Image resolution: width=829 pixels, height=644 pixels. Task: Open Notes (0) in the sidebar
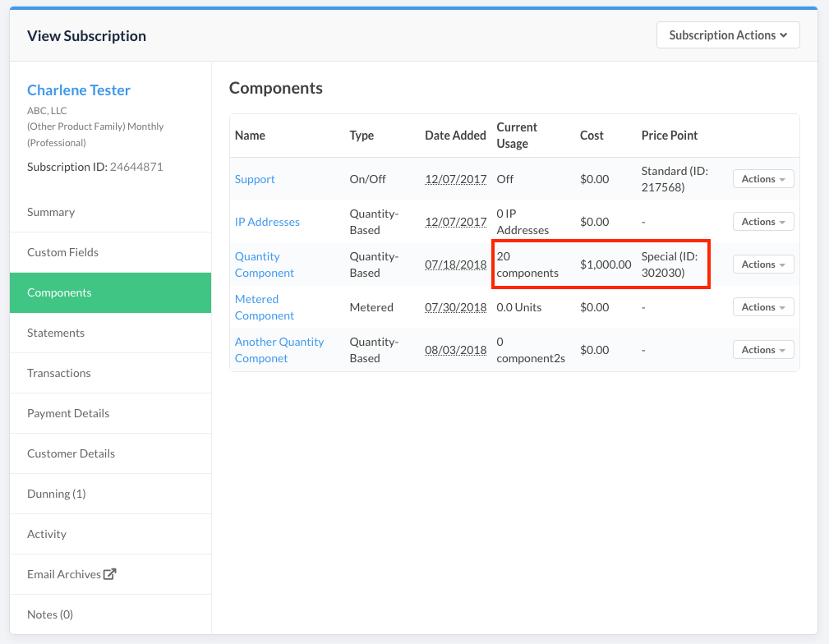tap(50, 614)
